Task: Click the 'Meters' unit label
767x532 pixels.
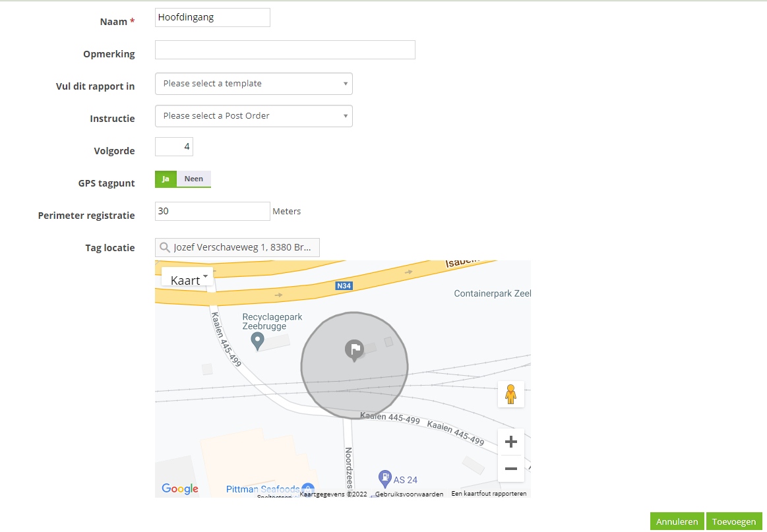Action: pyautogui.click(x=287, y=211)
